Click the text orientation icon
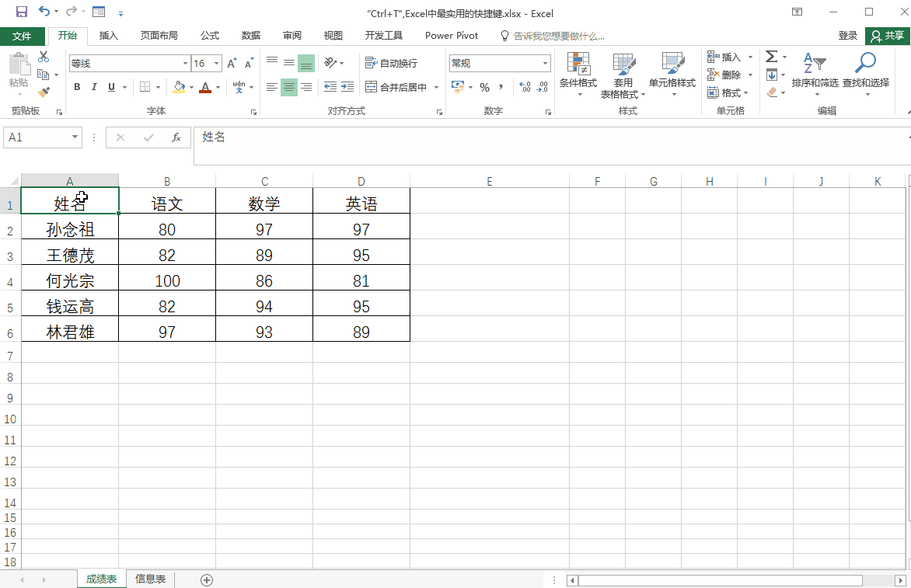The image size is (911, 588). (330, 62)
